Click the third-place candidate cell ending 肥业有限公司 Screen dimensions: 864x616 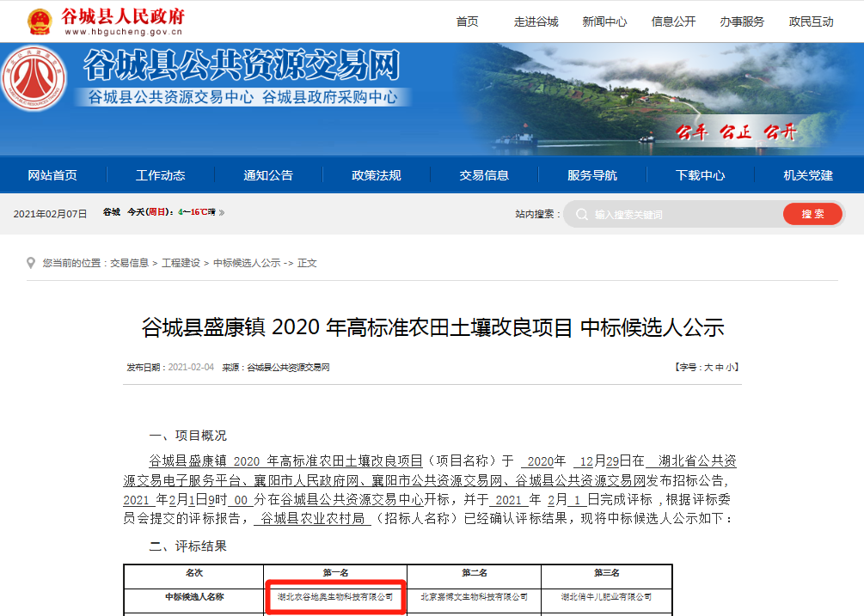click(607, 597)
